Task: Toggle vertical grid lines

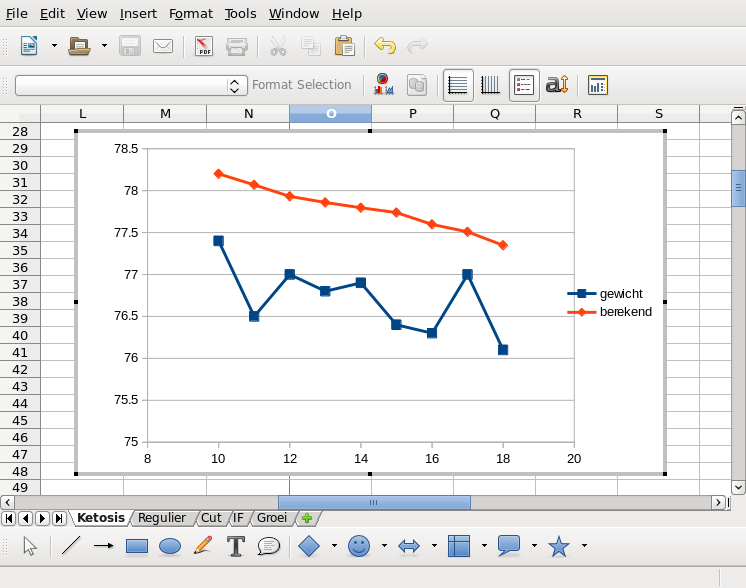Action: [x=491, y=85]
